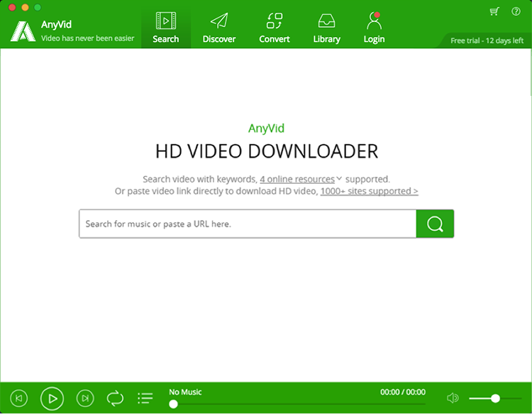Mute audio with the speaker icon
This screenshot has height=414, width=532.
(x=453, y=398)
